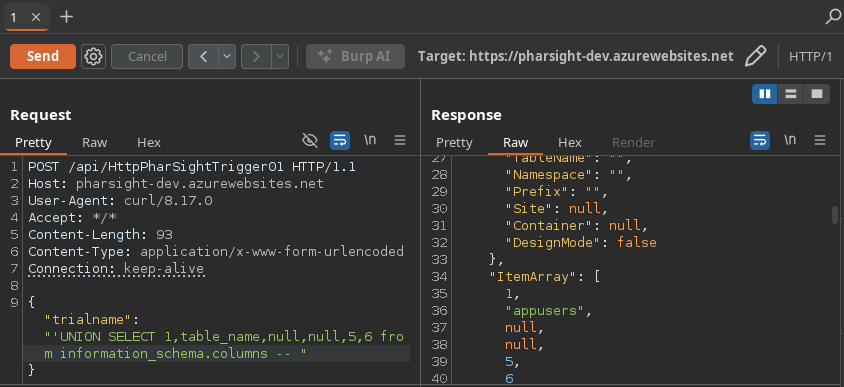Click "Site": null in response

coord(556,209)
